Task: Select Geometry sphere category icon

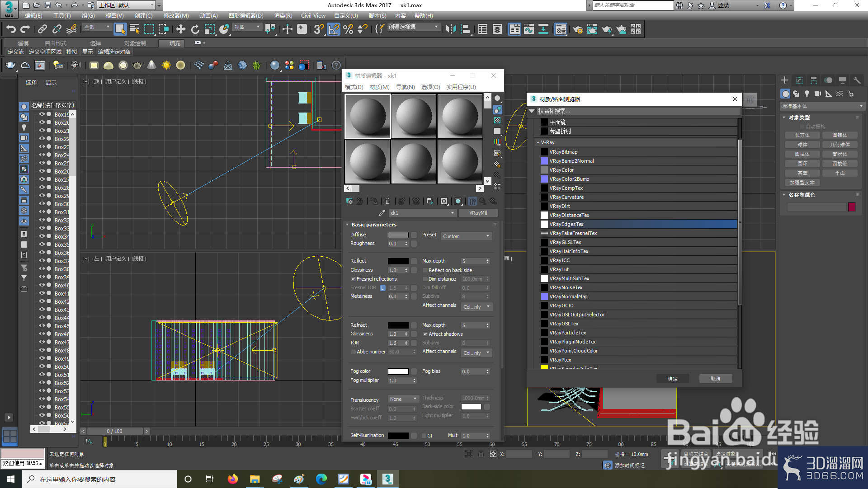Action: [785, 94]
